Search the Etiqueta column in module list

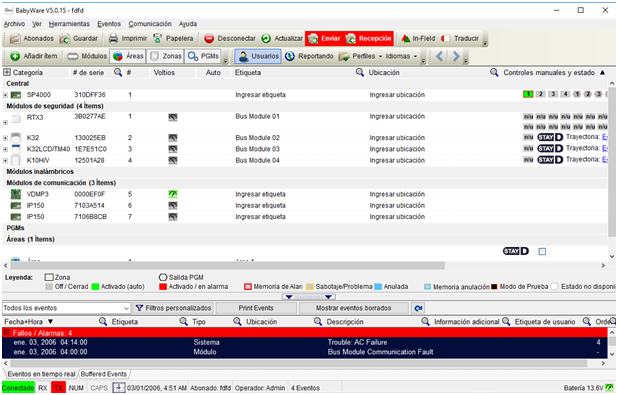(x=359, y=72)
